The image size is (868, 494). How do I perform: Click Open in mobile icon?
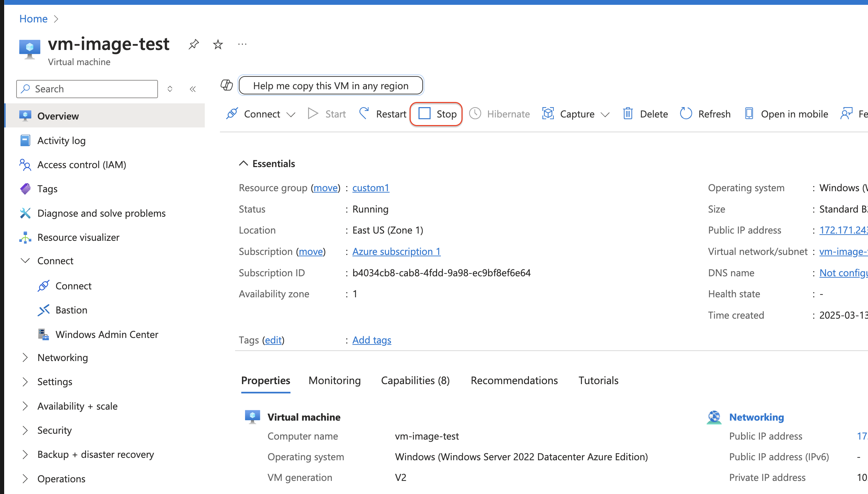coord(749,113)
